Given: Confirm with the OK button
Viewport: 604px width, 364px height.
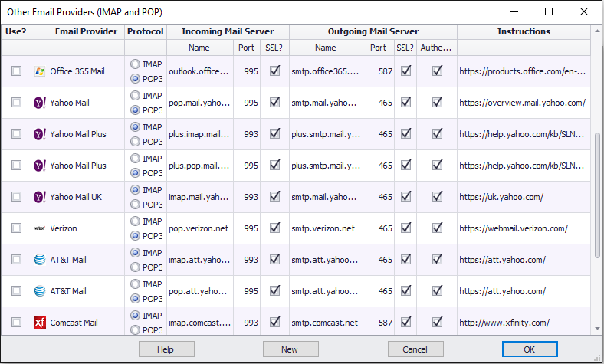Looking at the screenshot, I should (x=530, y=349).
